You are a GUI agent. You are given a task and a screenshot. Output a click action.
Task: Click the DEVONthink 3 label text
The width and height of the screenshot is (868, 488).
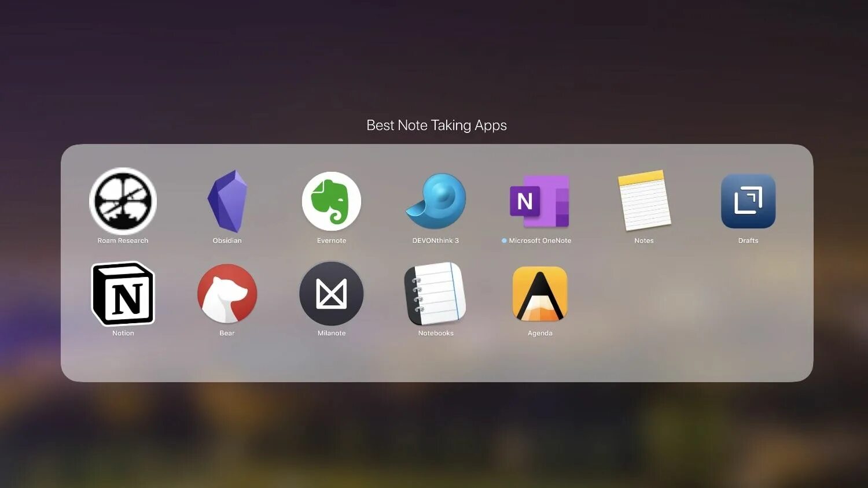click(436, 241)
